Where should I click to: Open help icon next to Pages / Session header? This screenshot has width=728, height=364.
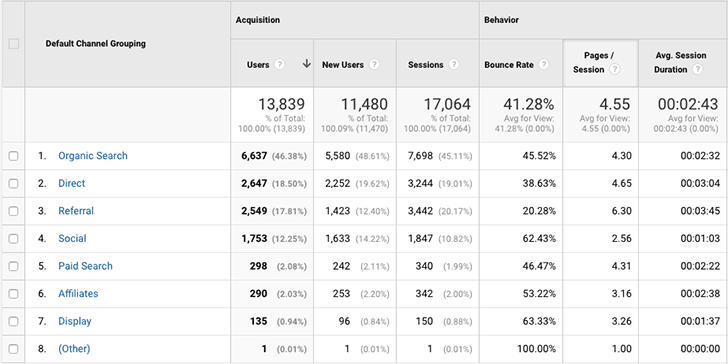point(615,70)
